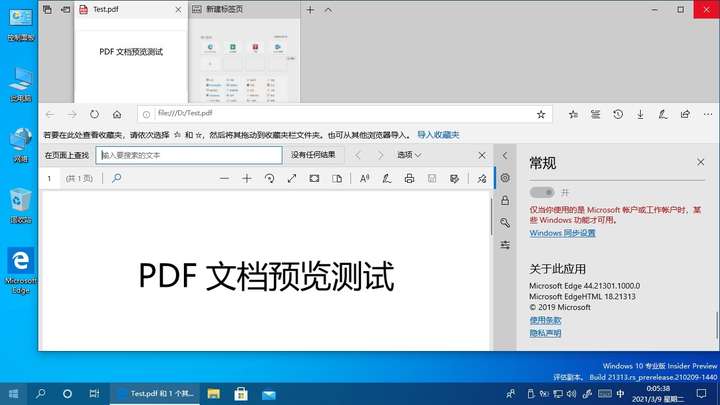Click the PDF page number box
The image size is (720, 405).
click(50, 178)
